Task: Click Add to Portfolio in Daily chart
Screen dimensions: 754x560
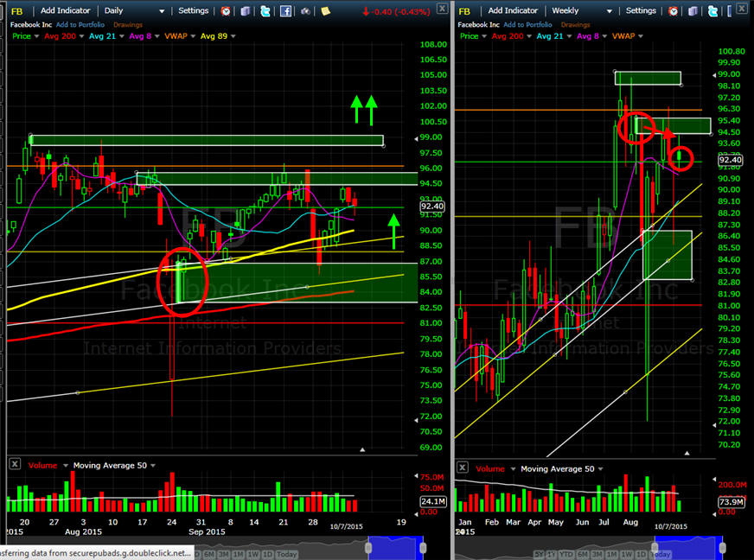Action: click(x=80, y=24)
